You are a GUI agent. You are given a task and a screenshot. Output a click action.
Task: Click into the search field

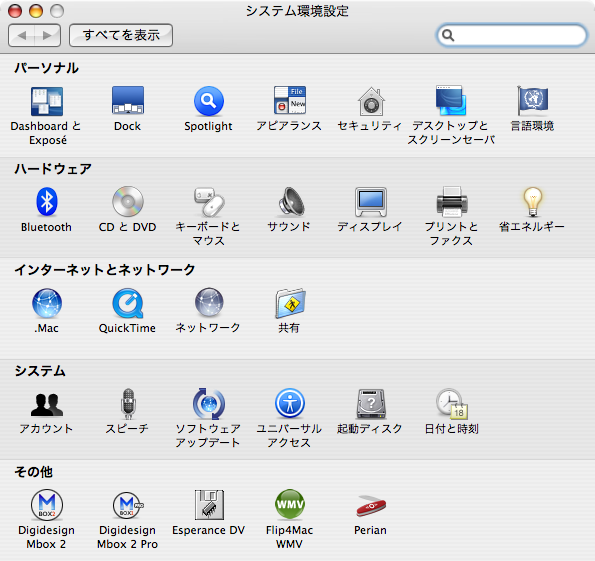coord(512,35)
